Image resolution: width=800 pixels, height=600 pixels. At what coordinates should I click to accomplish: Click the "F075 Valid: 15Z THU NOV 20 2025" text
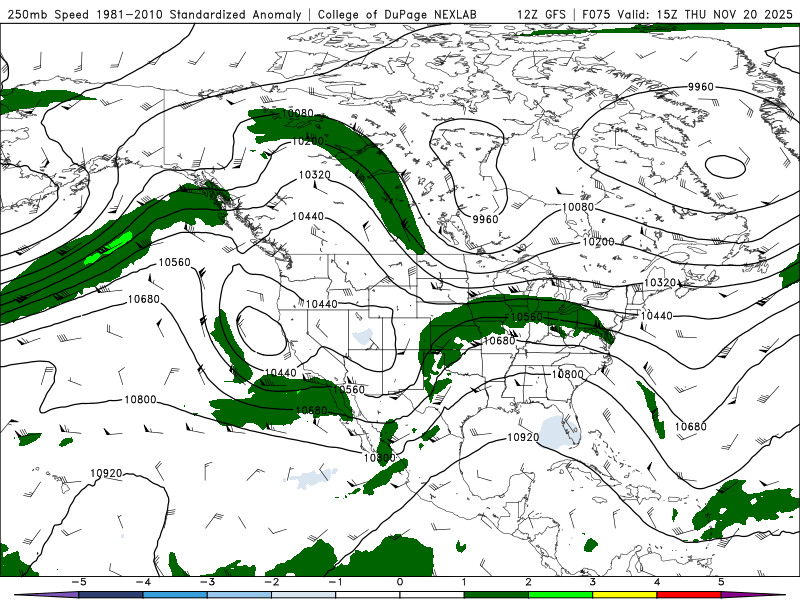pyautogui.click(x=687, y=14)
